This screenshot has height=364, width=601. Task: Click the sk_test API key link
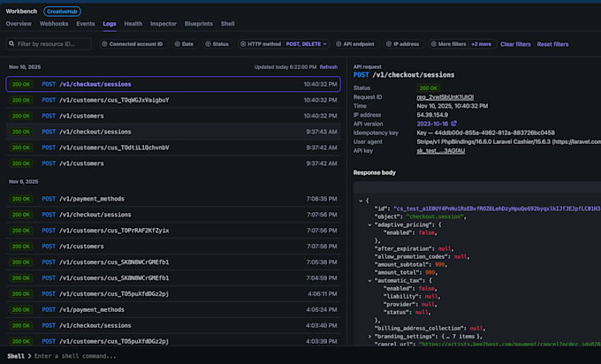point(441,151)
